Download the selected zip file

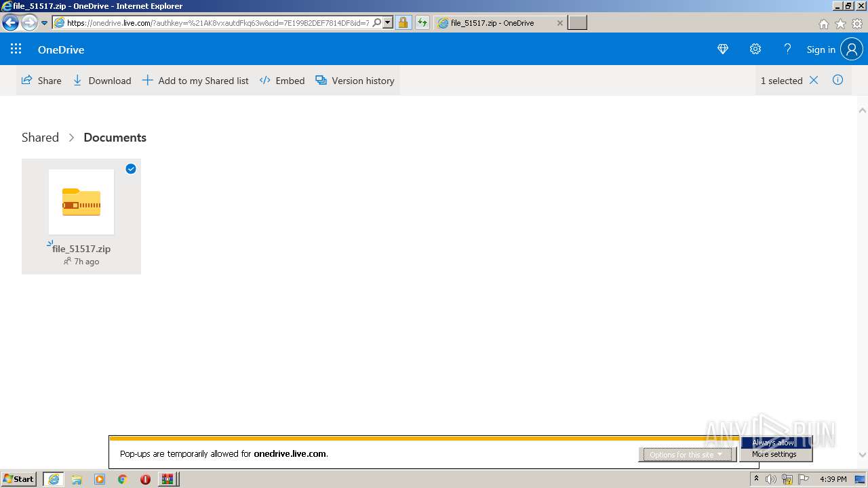[x=102, y=80]
